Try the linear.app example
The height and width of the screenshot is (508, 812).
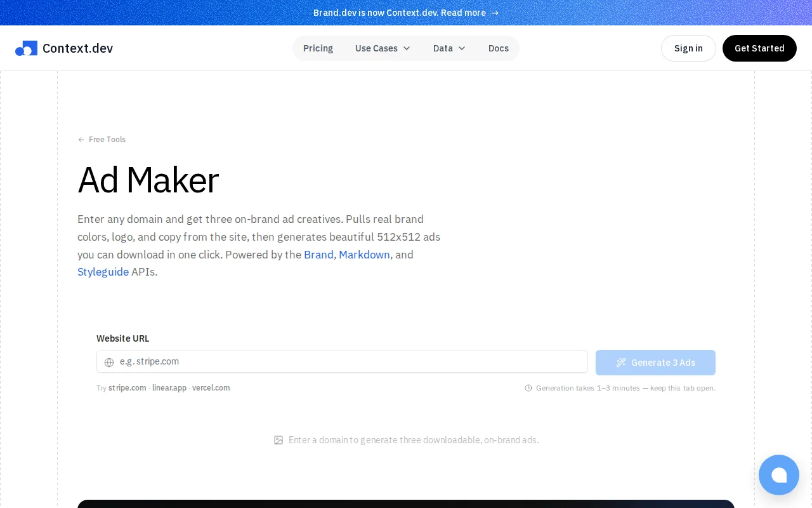(x=169, y=388)
